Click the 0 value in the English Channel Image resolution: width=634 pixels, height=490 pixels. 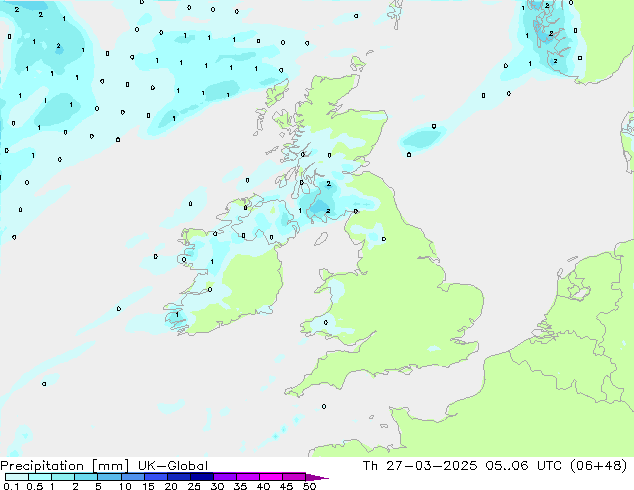(324, 406)
